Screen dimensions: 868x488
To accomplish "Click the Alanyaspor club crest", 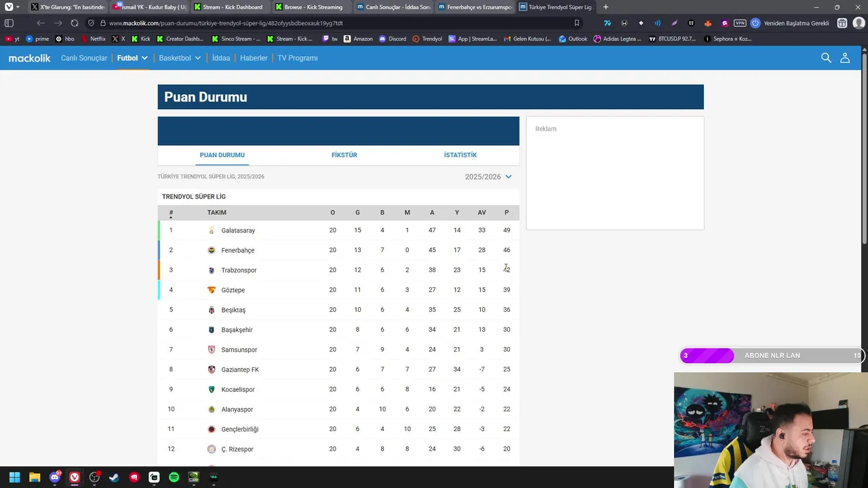I will tap(212, 409).
